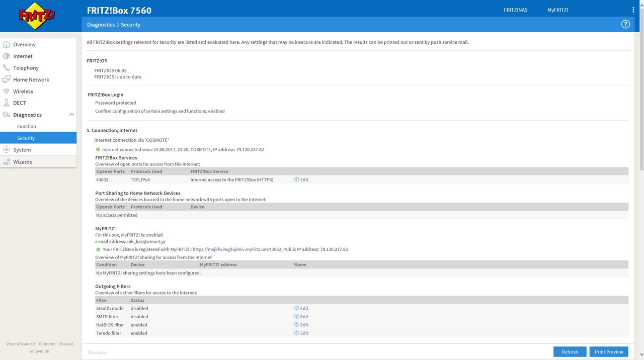Screen dimensions: 644x360
Task: Click 'Password protected' text
Action: pyautogui.click(x=116, y=103)
